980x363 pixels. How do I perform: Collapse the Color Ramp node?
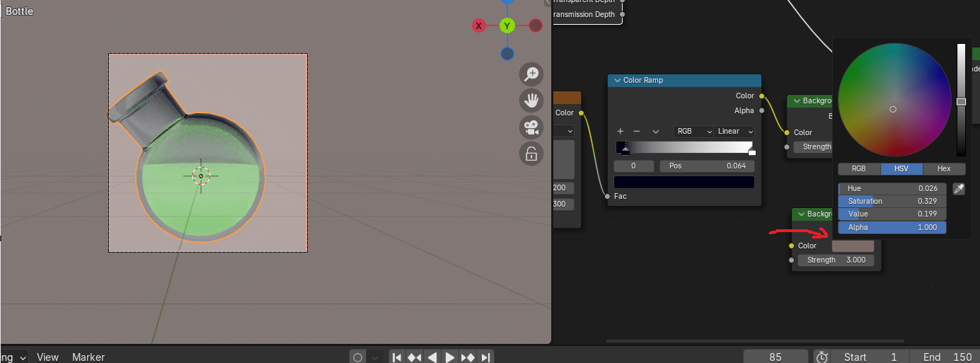click(617, 81)
